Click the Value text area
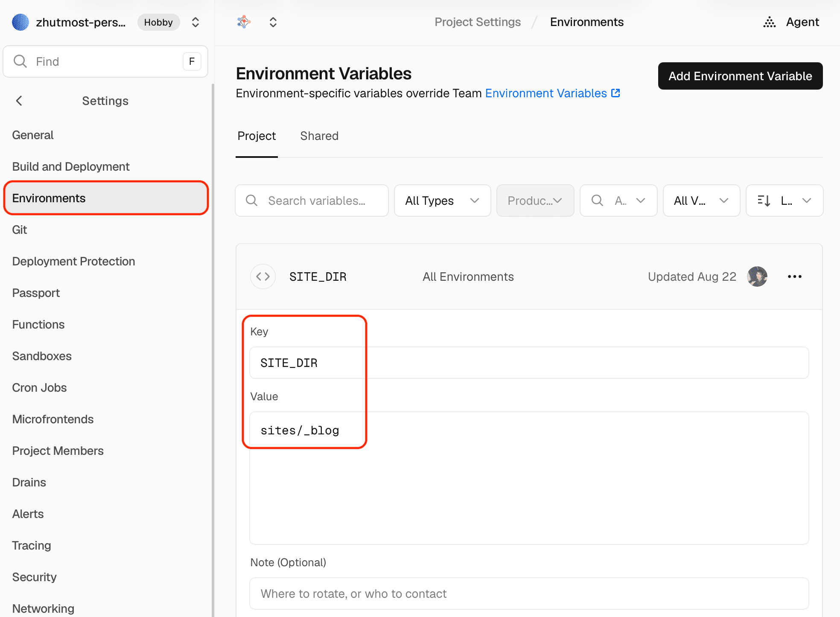This screenshot has width=840, height=617. [529, 478]
